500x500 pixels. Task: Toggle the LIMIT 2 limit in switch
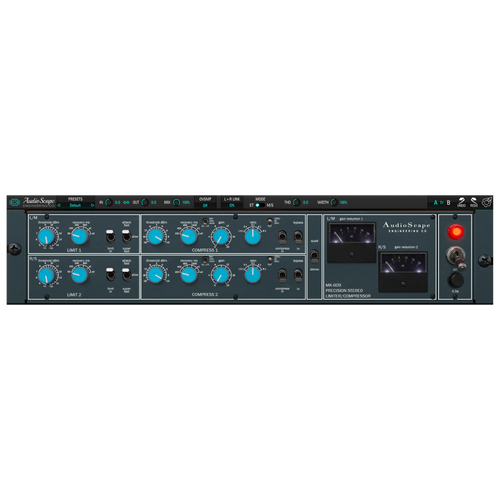click(x=110, y=275)
